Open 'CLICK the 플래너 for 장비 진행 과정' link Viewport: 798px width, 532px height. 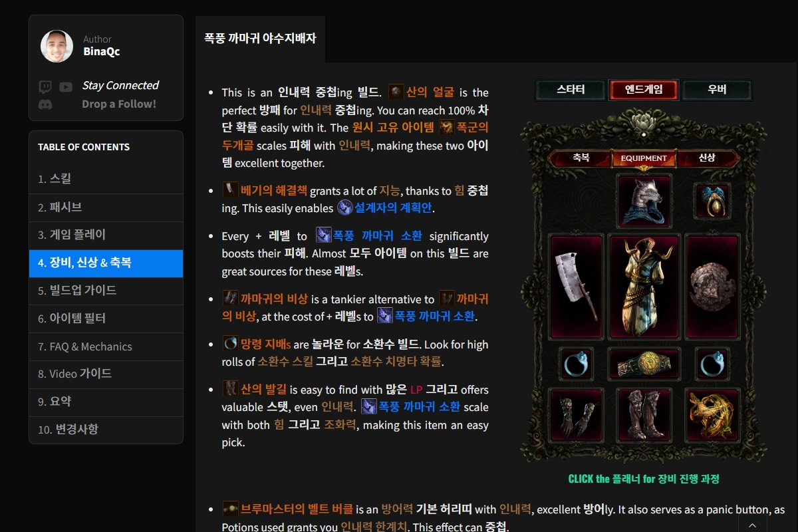[x=644, y=479]
